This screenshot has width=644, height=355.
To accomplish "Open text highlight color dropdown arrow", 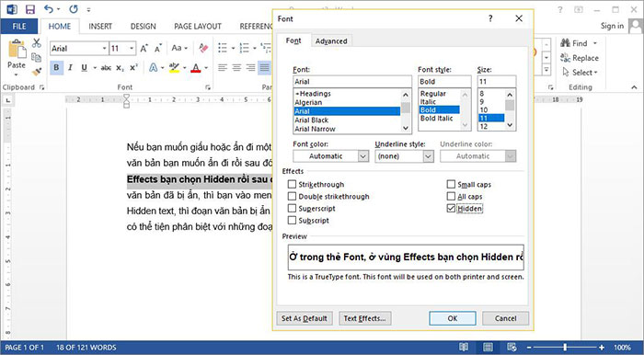I will click(x=184, y=68).
